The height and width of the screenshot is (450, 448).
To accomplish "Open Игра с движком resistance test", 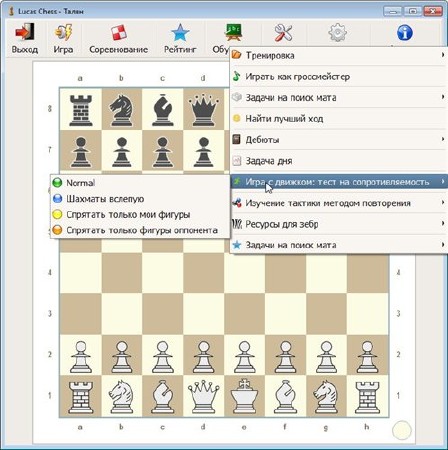I will tap(339, 182).
